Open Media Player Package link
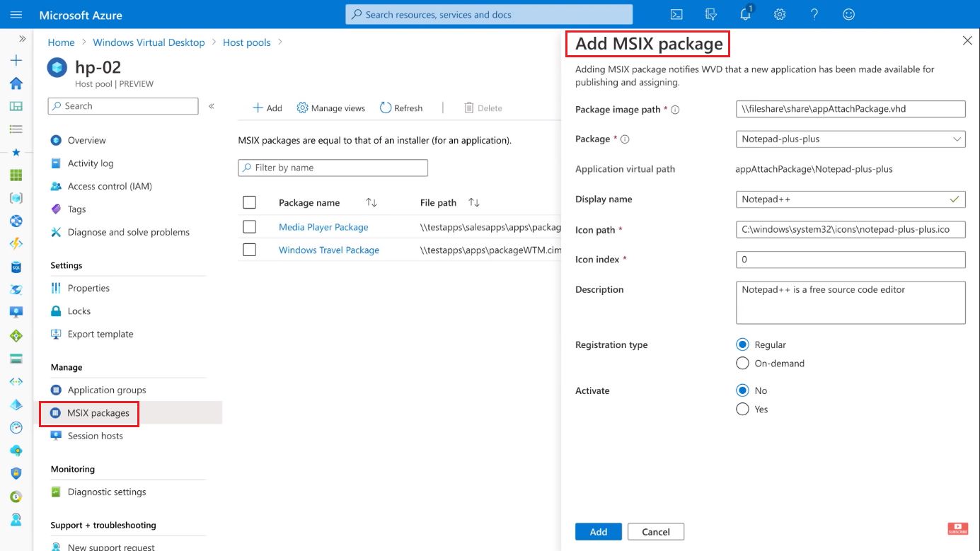The width and height of the screenshot is (980, 551). [x=323, y=227]
